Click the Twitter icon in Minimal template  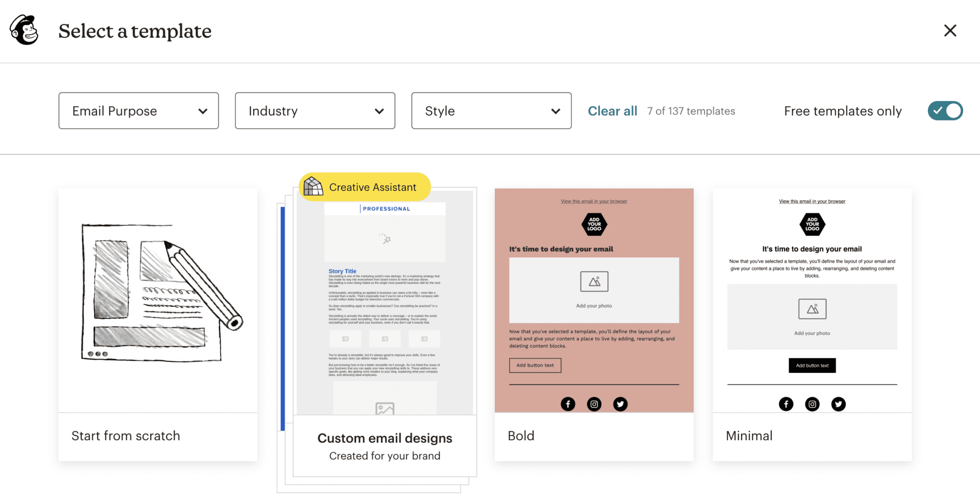[x=838, y=404]
